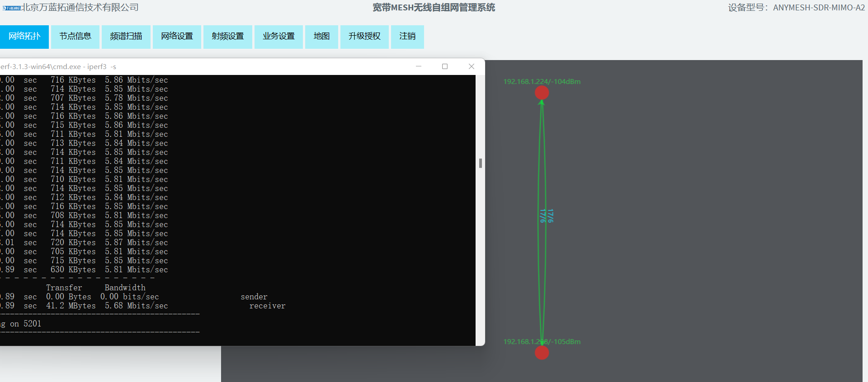Click the cmd window scrollbar thumb
Image resolution: width=868 pixels, height=382 pixels.
click(x=480, y=163)
